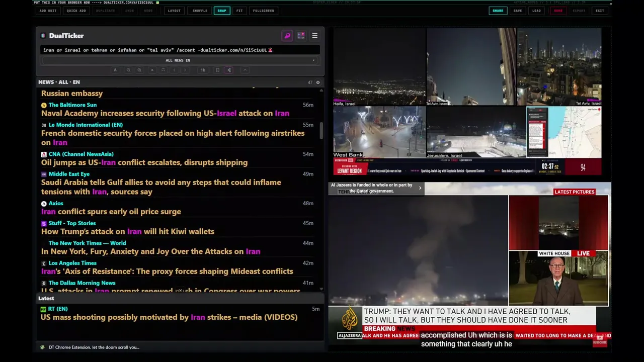This screenshot has width=644, height=362.
Task: Click the Jerusalem, Israel camera feed
Action: coord(476,132)
